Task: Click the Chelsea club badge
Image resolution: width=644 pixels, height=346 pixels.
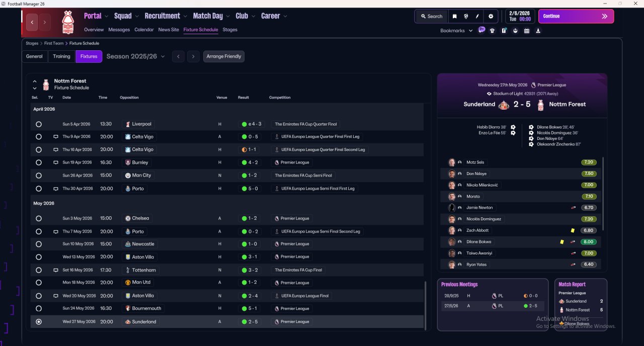Action: point(128,218)
